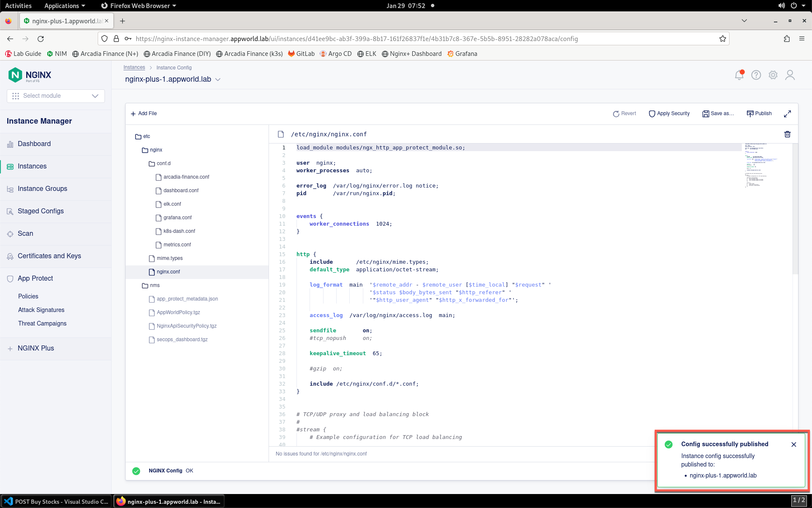Switch to the Visual Studio Code taskbar window
The width and height of the screenshot is (812, 508).
[56, 502]
